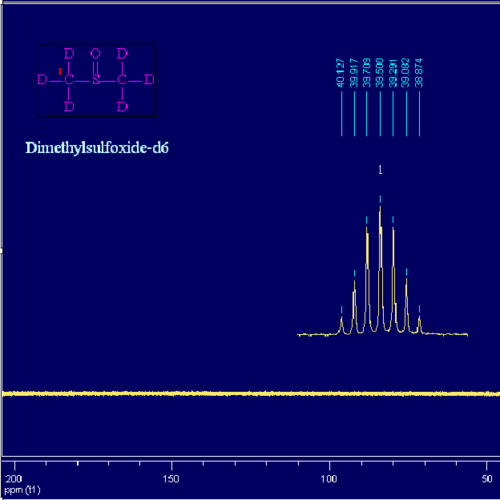Select the 39.500 peak label
Image resolution: width=500 pixels, height=500 pixels.
[379, 73]
